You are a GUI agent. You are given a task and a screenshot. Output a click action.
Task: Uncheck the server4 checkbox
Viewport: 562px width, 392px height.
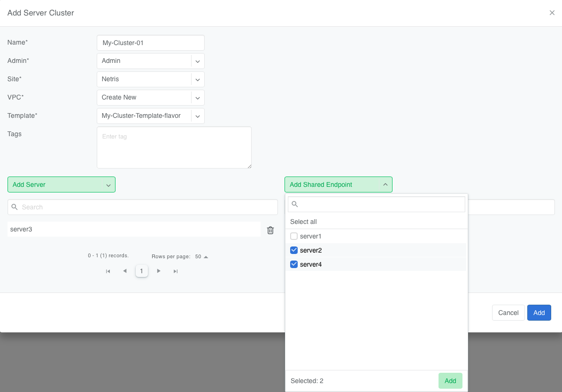coord(294,264)
